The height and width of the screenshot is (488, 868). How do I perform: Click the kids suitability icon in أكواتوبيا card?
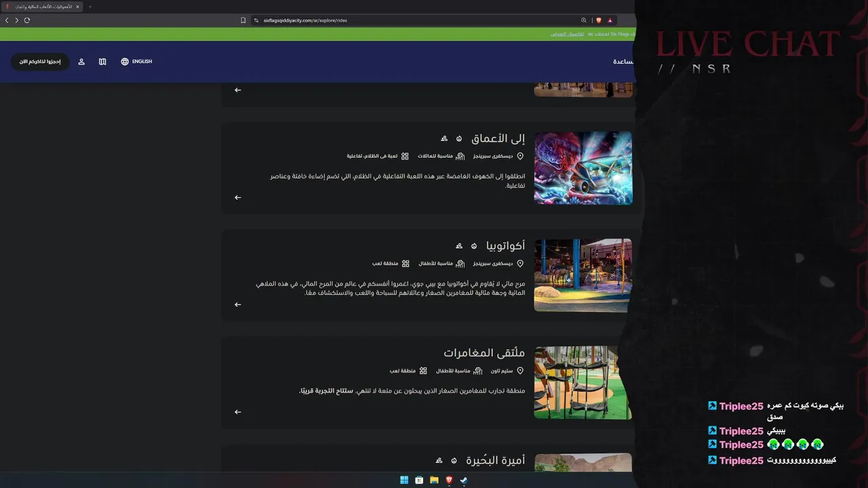point(460,264)
